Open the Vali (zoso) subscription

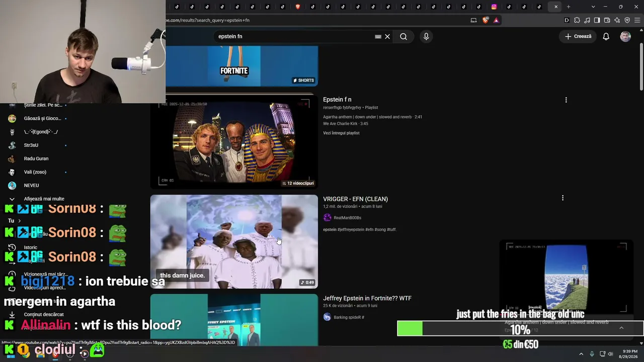[35, 172]
